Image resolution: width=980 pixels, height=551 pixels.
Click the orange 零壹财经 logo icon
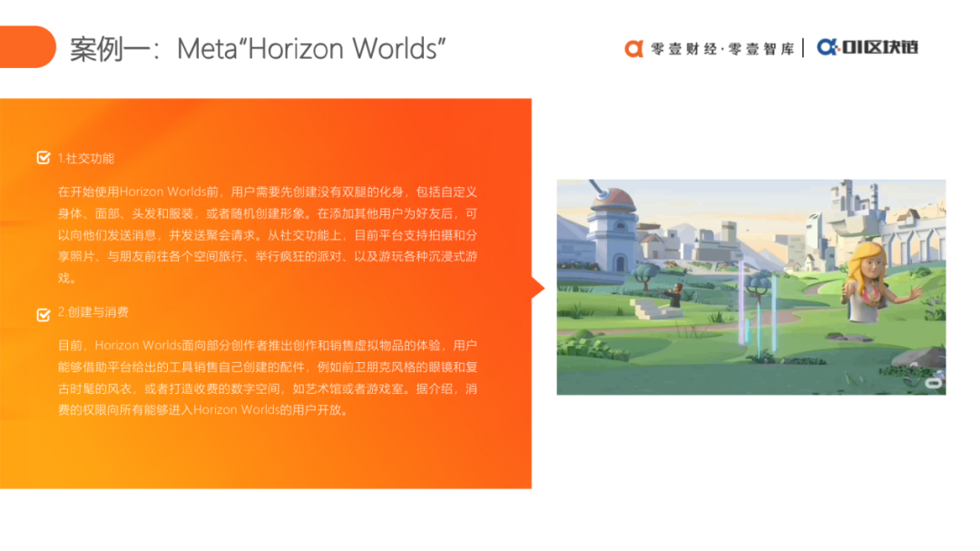pyautogui.click(x=633, y=48)
